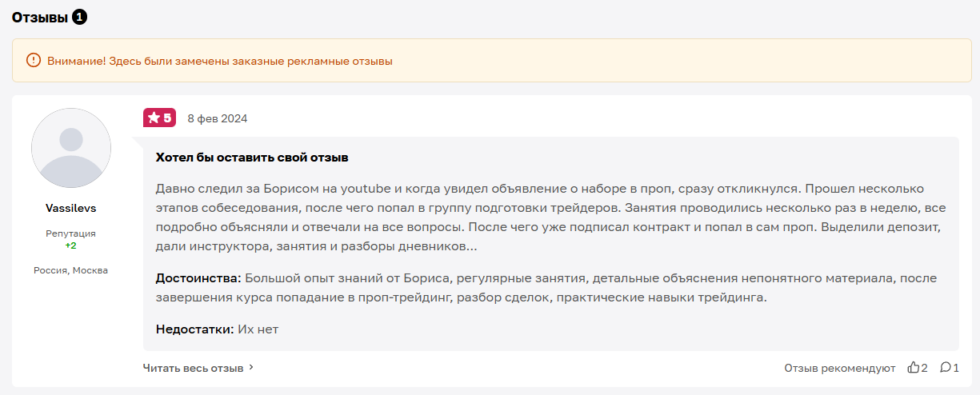The width and height of the screenshot is (980, 395).
Task: Click the Недостатки section label
Action: click(194, 329)
